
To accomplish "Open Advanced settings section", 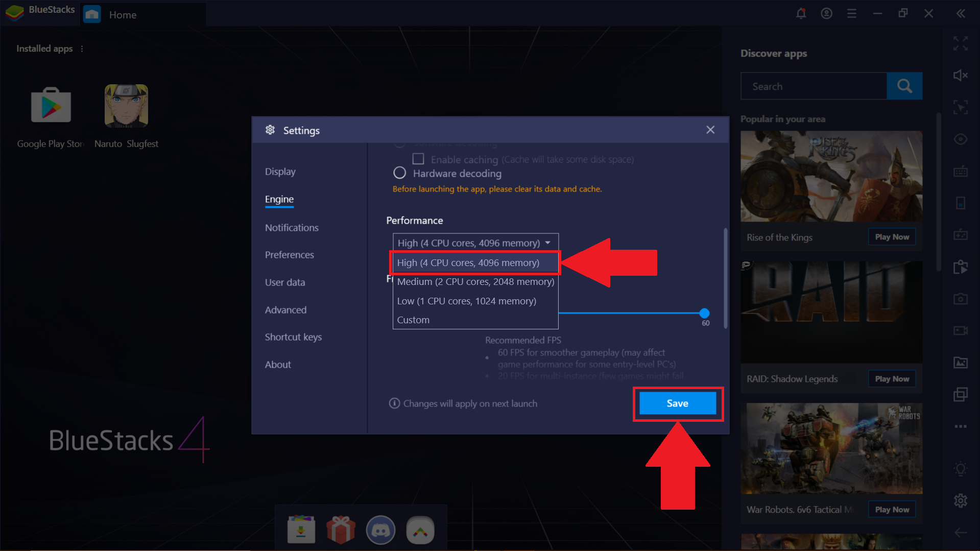I will coord(286,310).
